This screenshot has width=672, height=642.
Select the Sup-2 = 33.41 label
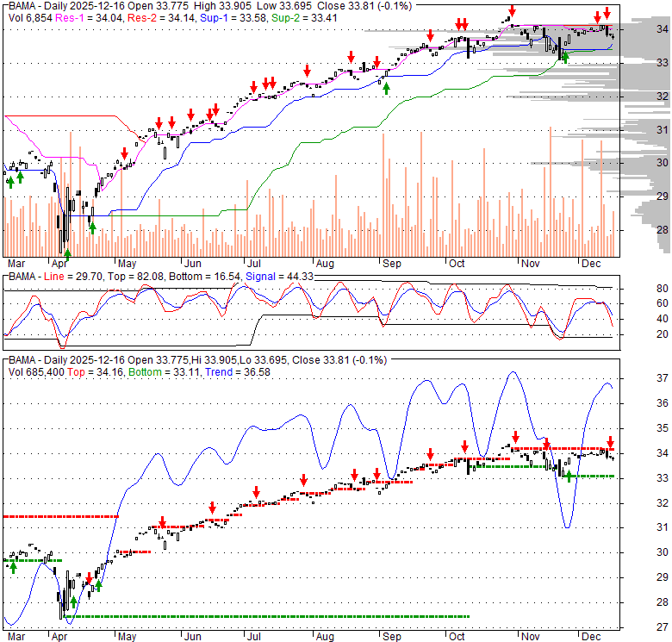(305, 18)
